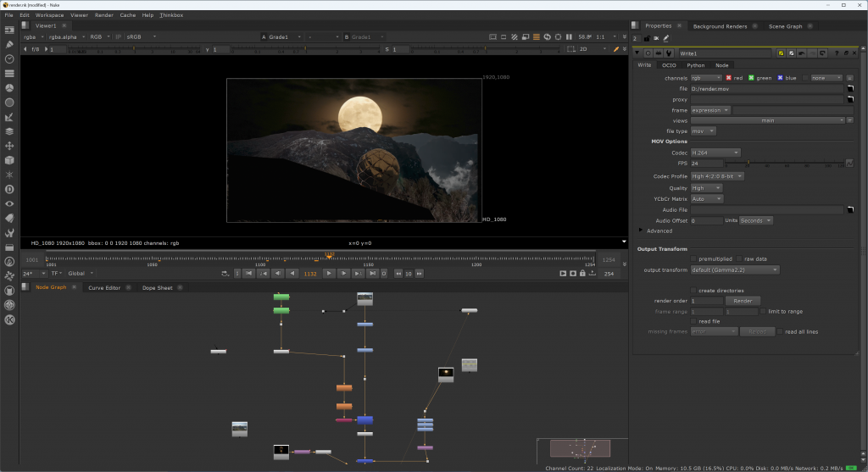Open the Codec dropdown showing H.264
The height and width of the screenshot is (472, 868).
pos(716,153)
